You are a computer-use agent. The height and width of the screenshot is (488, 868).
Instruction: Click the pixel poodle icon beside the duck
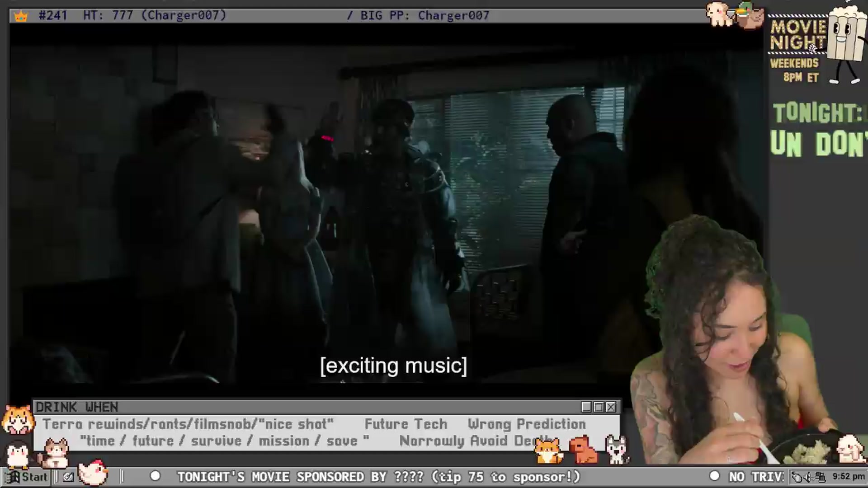click(720, 14)
